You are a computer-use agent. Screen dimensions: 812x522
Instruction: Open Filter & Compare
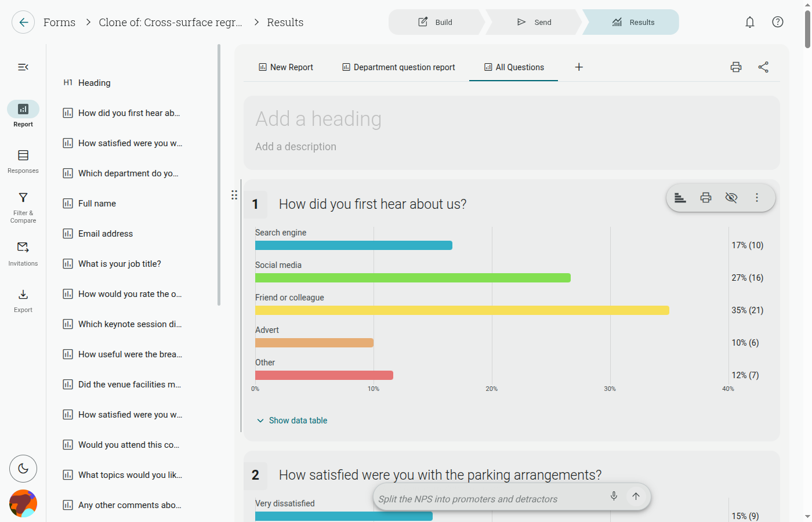coord(23,208)
